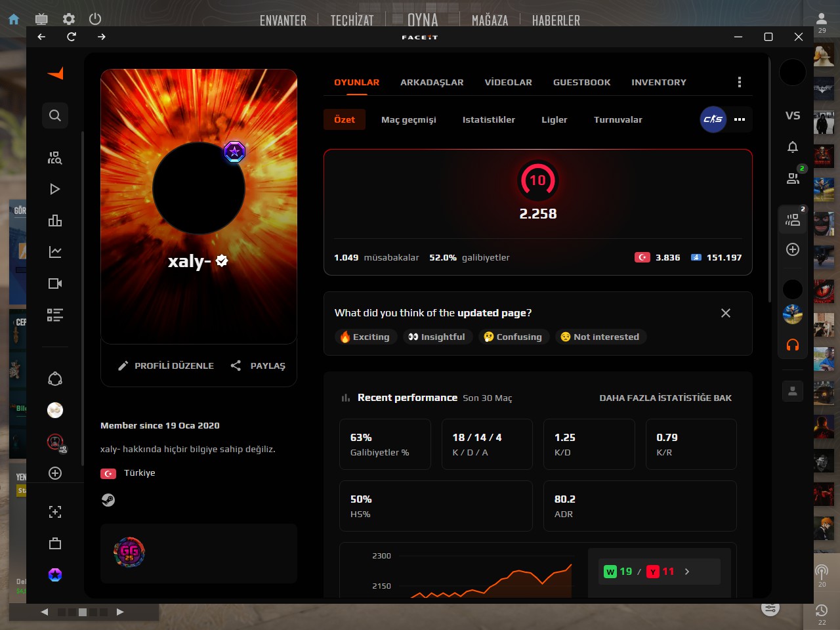840x630 pixels.
Task: Select the Turnuvalar sub-tab
Action: pyautogui.click(x=618, y=119)
